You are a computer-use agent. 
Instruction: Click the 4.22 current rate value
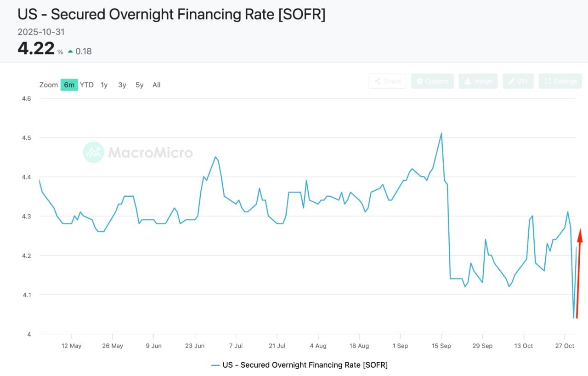[x=36, y=48]
